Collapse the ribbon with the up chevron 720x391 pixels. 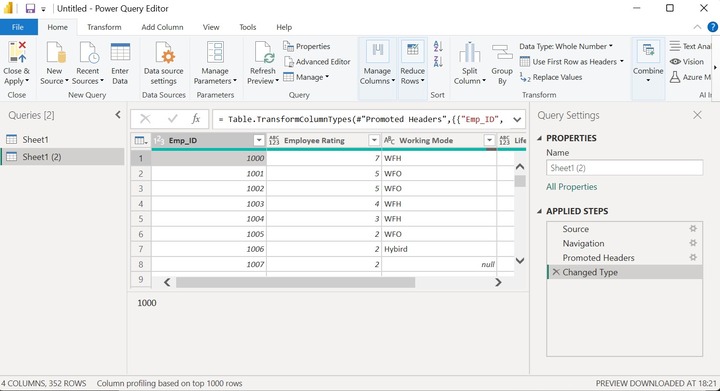[x=697, y=27]
